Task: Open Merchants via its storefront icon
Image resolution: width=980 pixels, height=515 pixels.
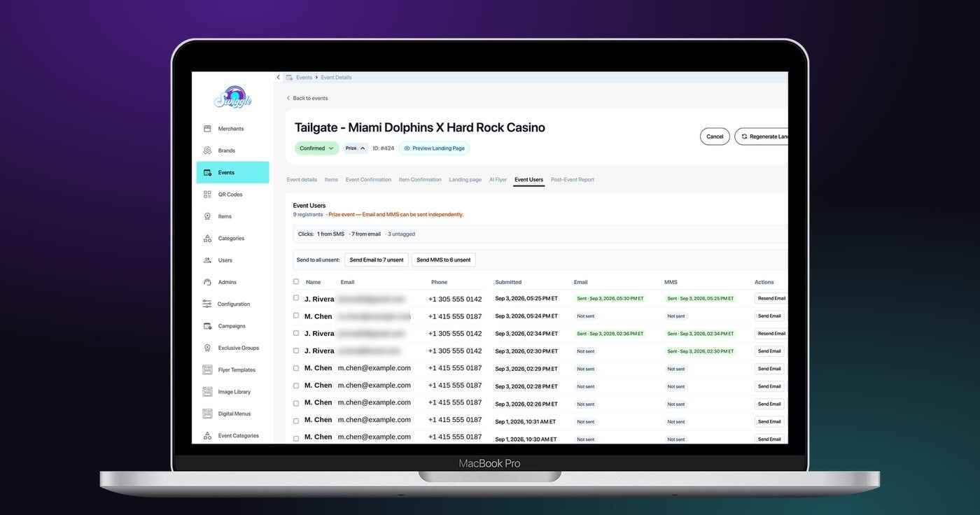Action: coord(207,129)
